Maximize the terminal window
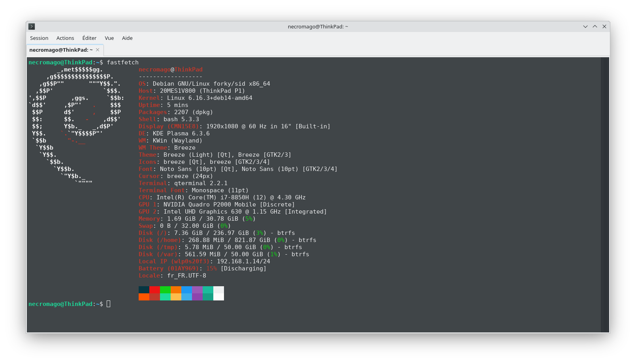The width and height of the screenshot is (636, 364). (x=595, y=26)
